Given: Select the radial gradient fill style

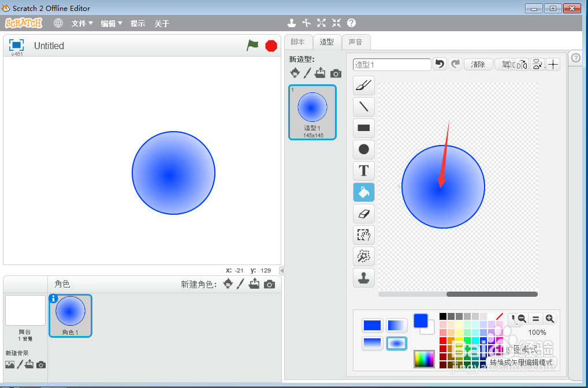Looking at the screenshot, I should pos(397,344).
